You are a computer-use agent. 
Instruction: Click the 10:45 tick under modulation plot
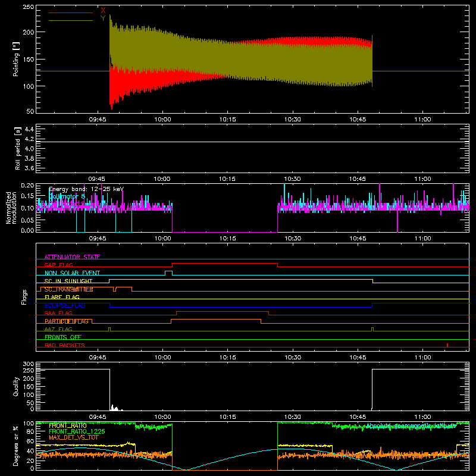pyautogui.click(x=358, y=239)
